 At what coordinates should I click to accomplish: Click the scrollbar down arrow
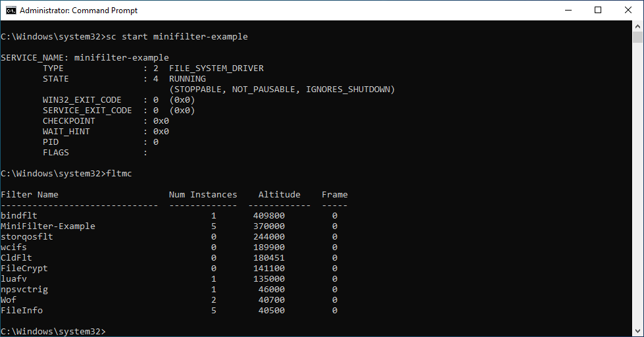coord(637,331)
